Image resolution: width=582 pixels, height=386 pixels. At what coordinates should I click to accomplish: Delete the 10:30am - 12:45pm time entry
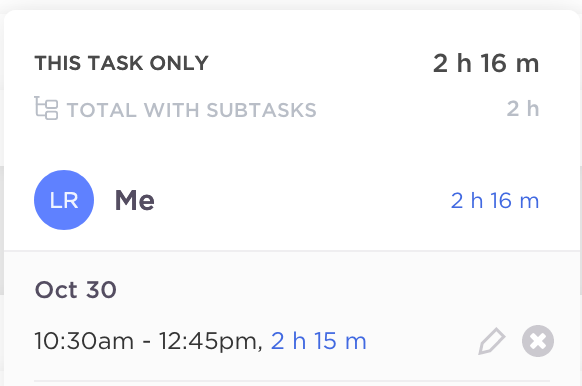pyautogui.click(x=538, y=341)
